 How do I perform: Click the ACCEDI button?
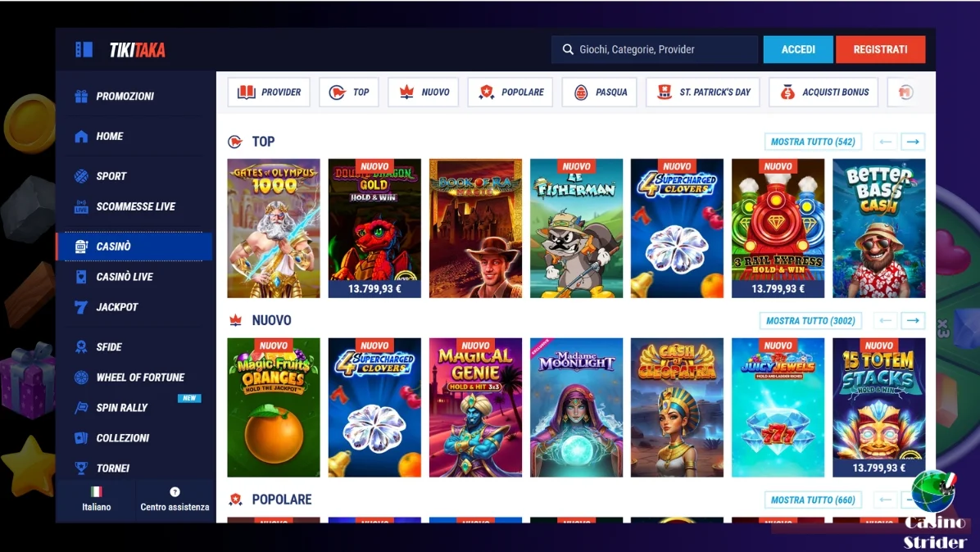797,48
